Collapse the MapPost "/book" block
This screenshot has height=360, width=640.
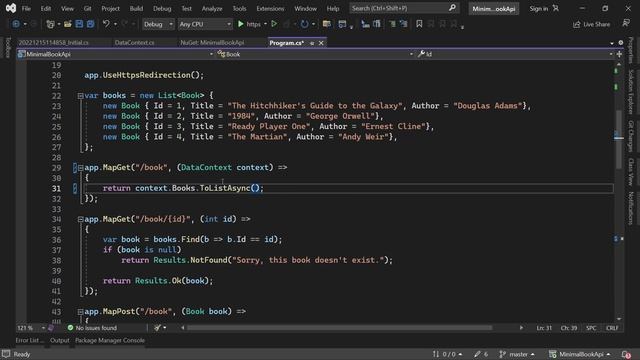click(x=80, y=312)
